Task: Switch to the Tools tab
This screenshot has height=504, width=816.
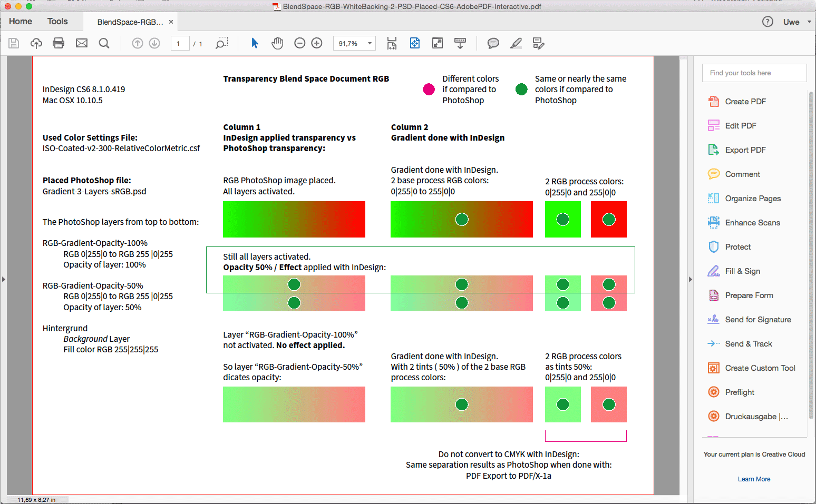Action: 57,22
